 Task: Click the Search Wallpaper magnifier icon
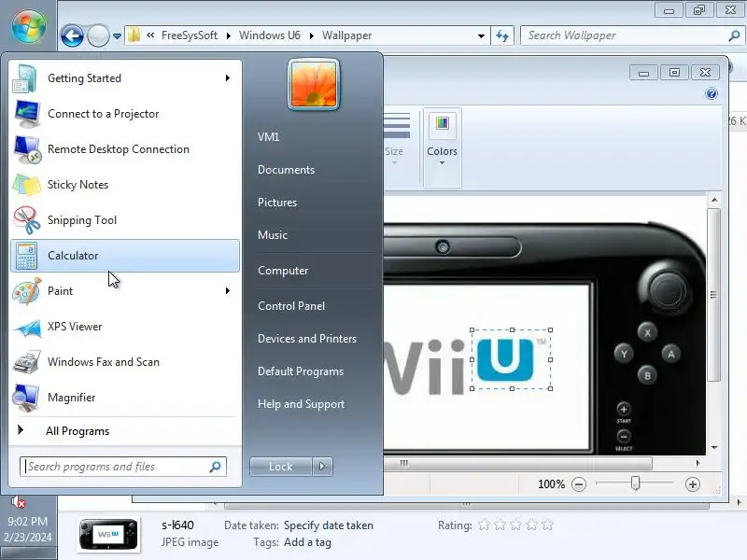coord(734,35)
